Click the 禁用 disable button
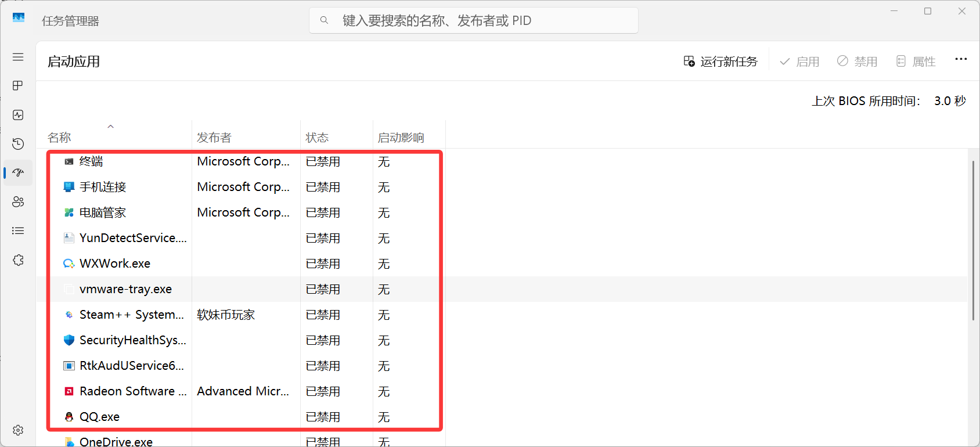The height and width of the screenshot is (447, 980). (x=857, y=62)
